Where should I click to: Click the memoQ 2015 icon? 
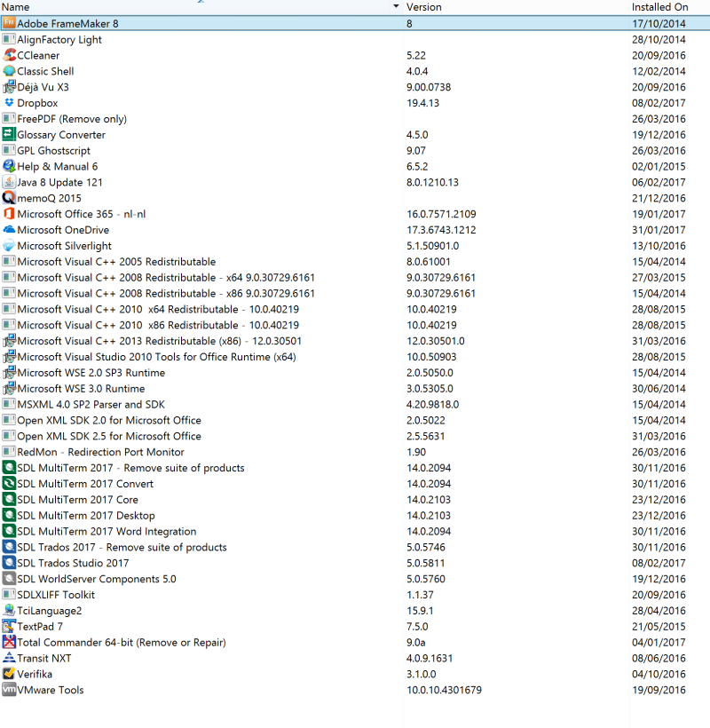pyautogui.click(x=9, y=198)
